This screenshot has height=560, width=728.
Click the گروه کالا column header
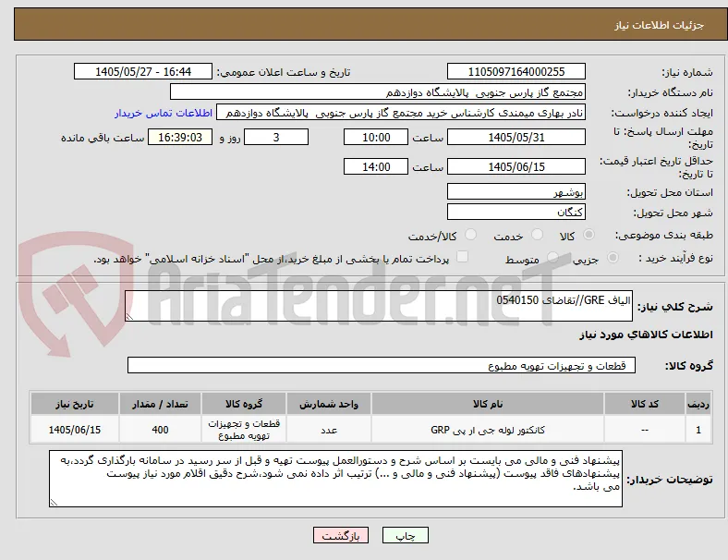pos(244,404)
